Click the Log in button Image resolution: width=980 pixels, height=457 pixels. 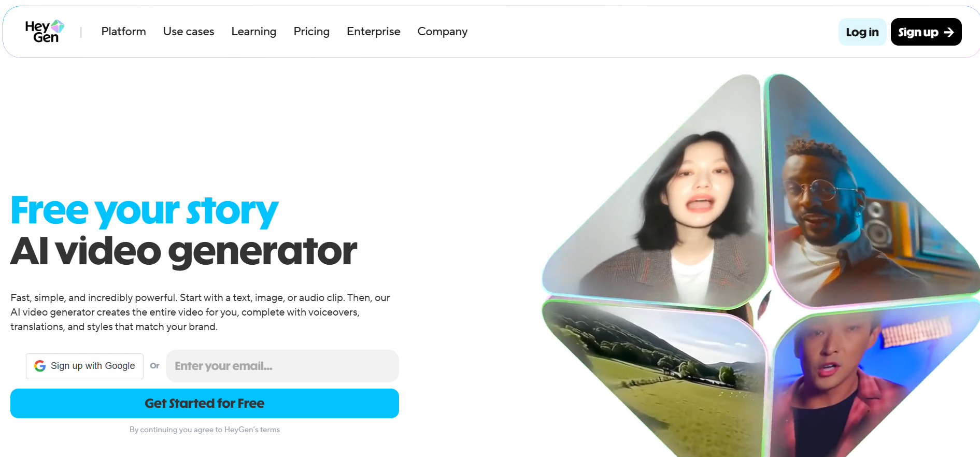[862, 32]
